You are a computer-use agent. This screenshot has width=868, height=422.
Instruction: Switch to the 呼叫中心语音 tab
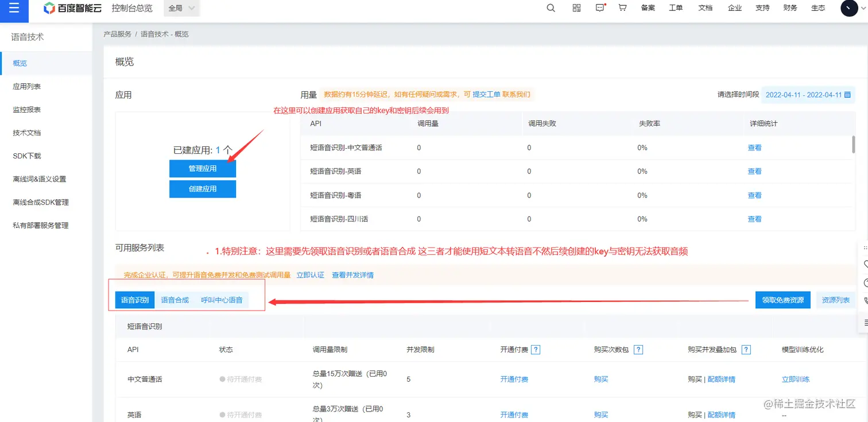pos(222,300)
